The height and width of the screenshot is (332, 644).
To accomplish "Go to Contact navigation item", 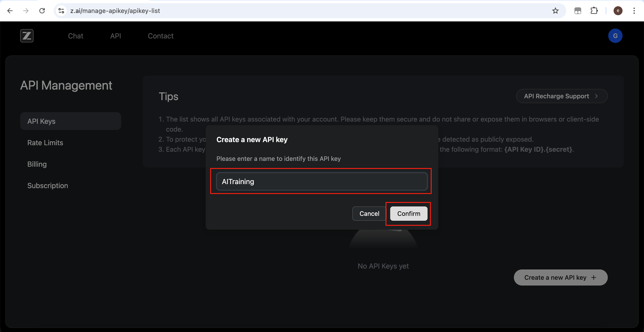I will [x=161, y=36].
